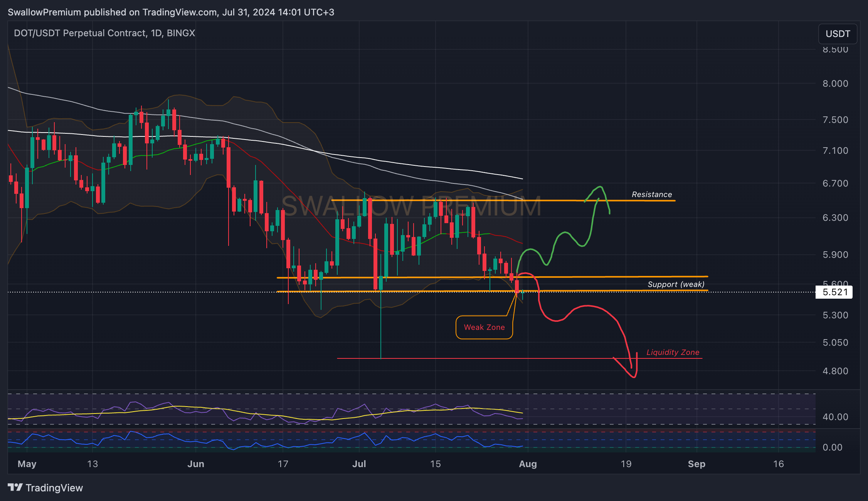The image size is (868, 501).
Task: Click the 16 date axis label
Action: (779, 464)
